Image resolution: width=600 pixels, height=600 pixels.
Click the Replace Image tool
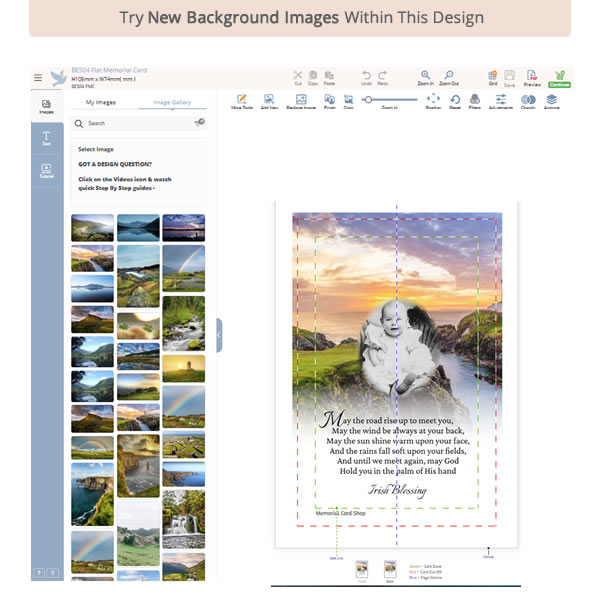pos(295,101)
